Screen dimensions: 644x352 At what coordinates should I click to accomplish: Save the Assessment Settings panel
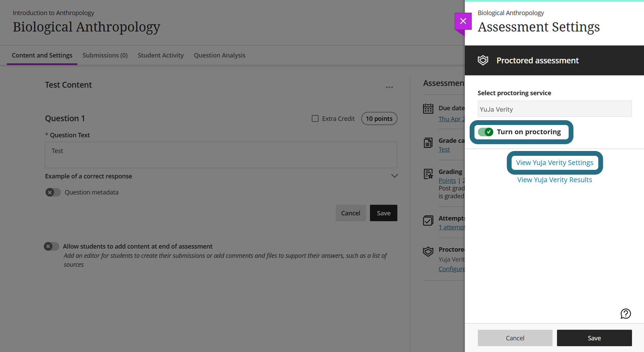point(594,338)
